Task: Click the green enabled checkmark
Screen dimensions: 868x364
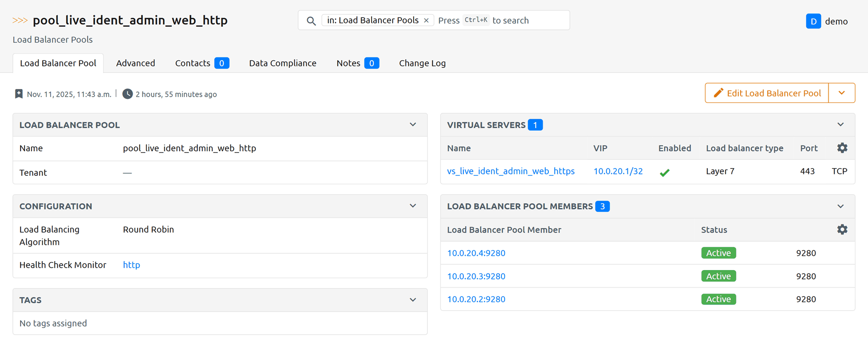Action: coord(665,172)
